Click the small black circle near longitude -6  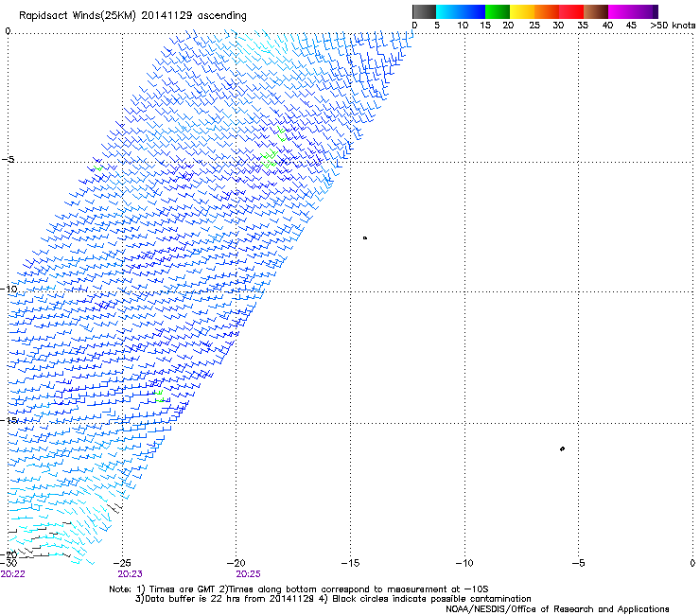562,448
